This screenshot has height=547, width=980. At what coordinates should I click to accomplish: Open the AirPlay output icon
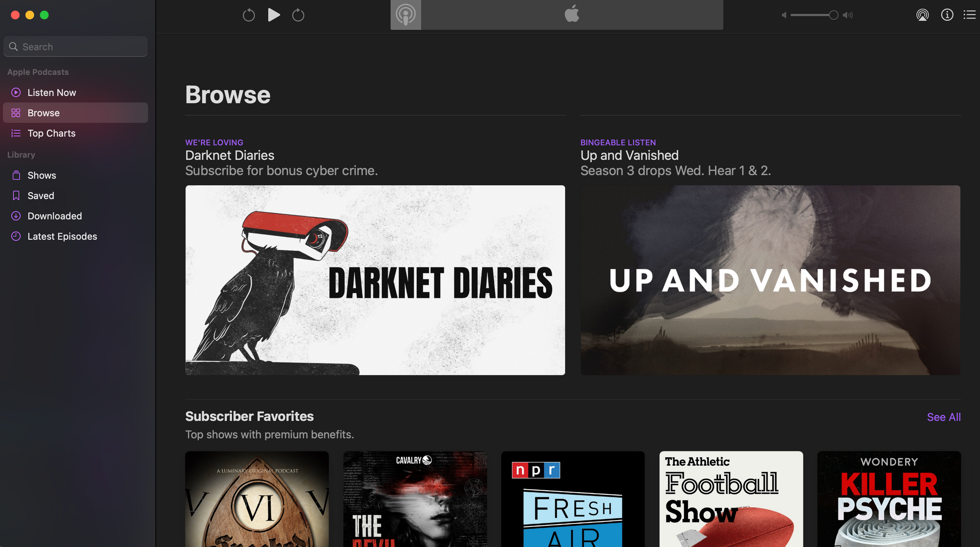(922, 15)
